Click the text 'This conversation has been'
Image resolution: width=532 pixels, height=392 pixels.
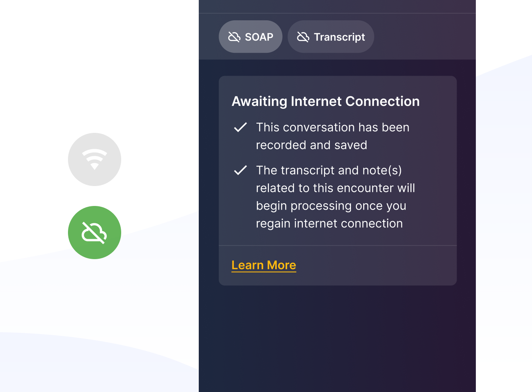point(332,127)
